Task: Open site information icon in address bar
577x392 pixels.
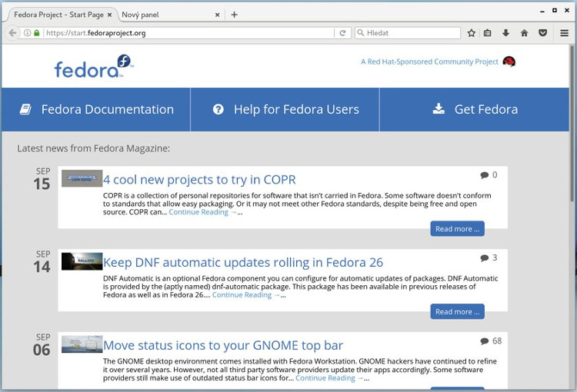Action: point(27,33)
